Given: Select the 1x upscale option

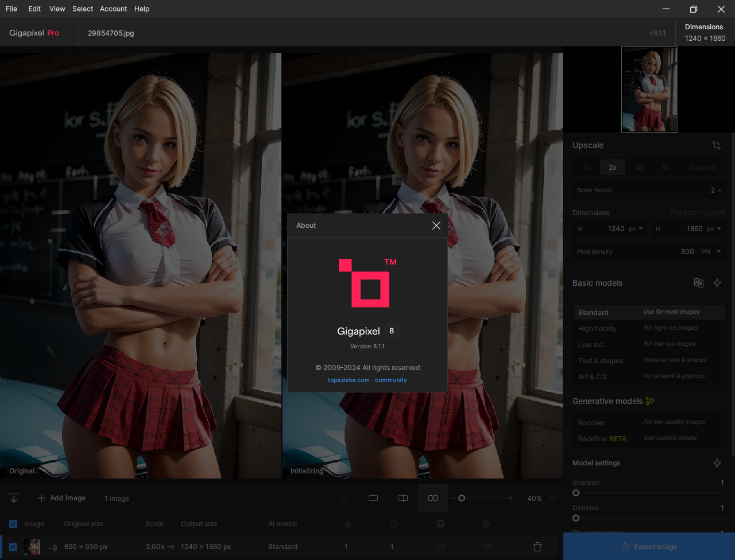Looking at the screenshot, I should 586,168.
